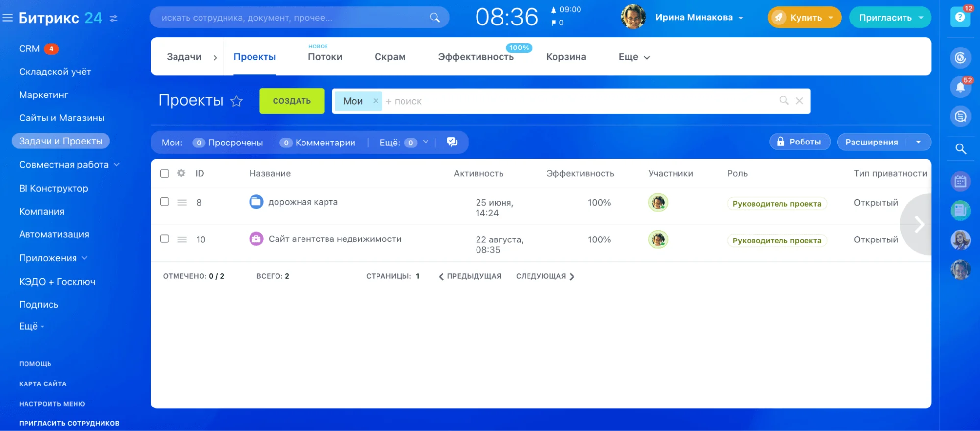980x431 pixels.
Task: Filter by Просрочены counter
Action: coord(228,143)
